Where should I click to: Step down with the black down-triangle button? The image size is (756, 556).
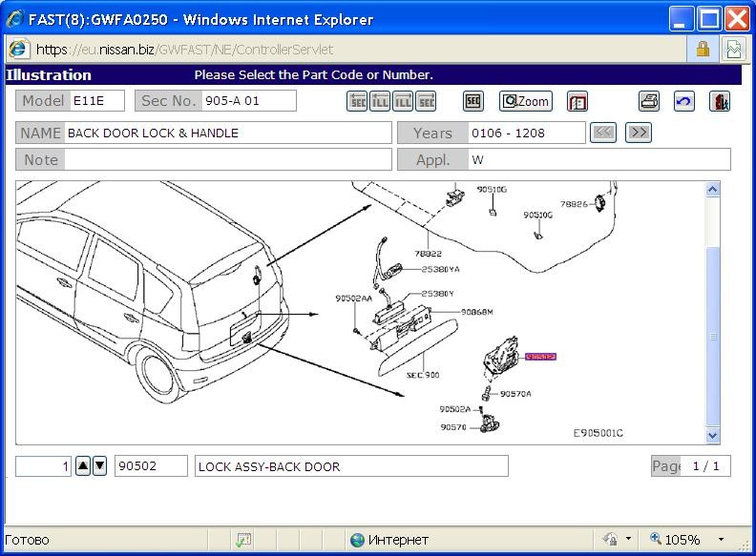(x=100, y=466)
